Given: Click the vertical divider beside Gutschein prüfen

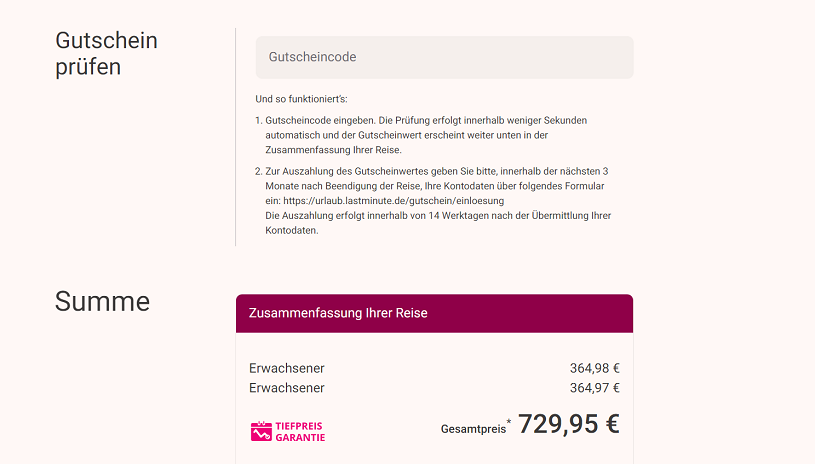Looking at the screenshot, I should (236, 137).
